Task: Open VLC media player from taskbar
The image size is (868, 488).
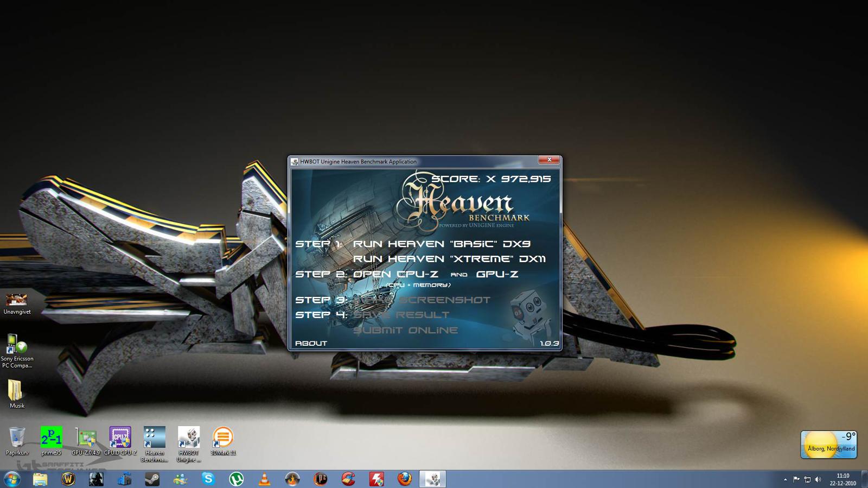Action: [x=264, y=479]
